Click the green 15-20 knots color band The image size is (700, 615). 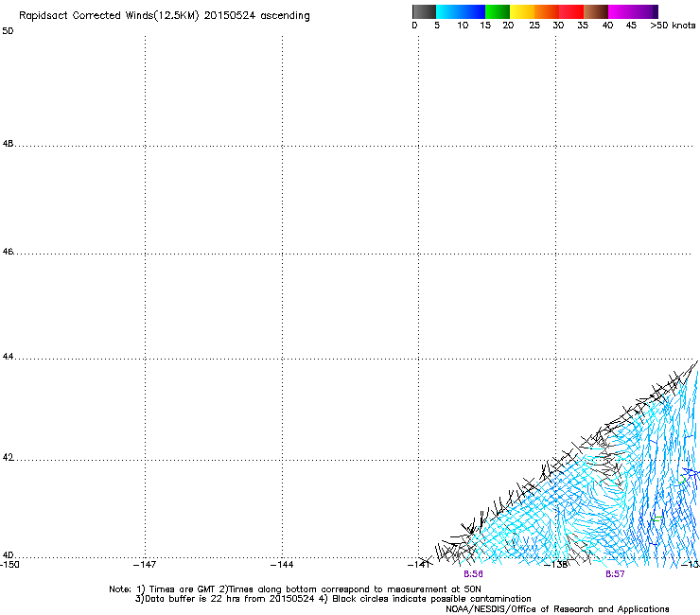pyautogui.click(x=498, y=11)
